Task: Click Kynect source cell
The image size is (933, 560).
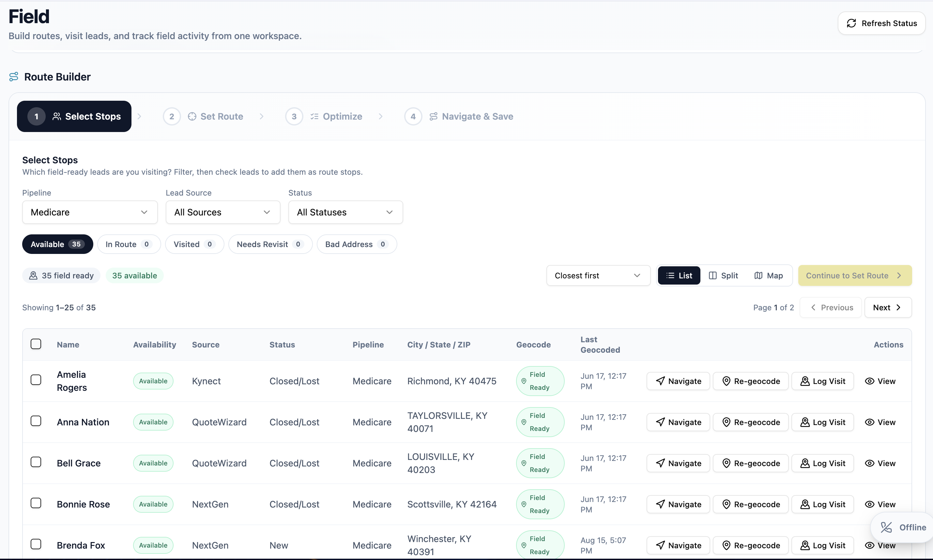Action: 206,381
